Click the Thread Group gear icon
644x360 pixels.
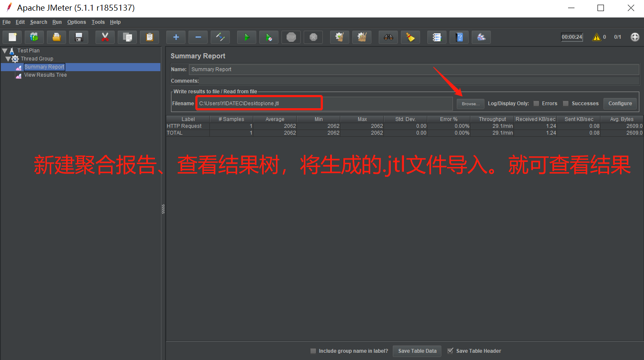point(15,59)
